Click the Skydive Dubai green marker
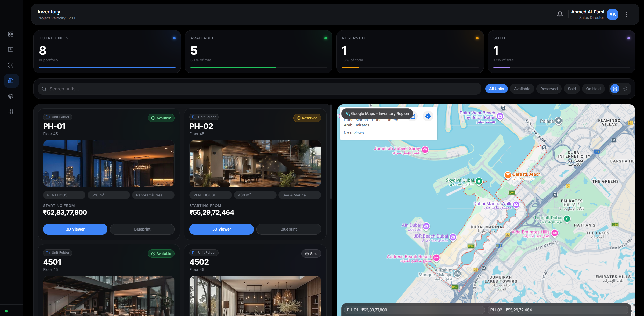Image resolution: width=644 pixels, height=316 pixels. [479, 181]
